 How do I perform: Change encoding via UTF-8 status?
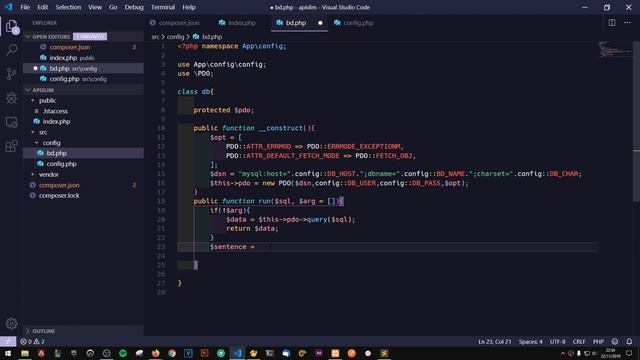(x=558, y=341)
